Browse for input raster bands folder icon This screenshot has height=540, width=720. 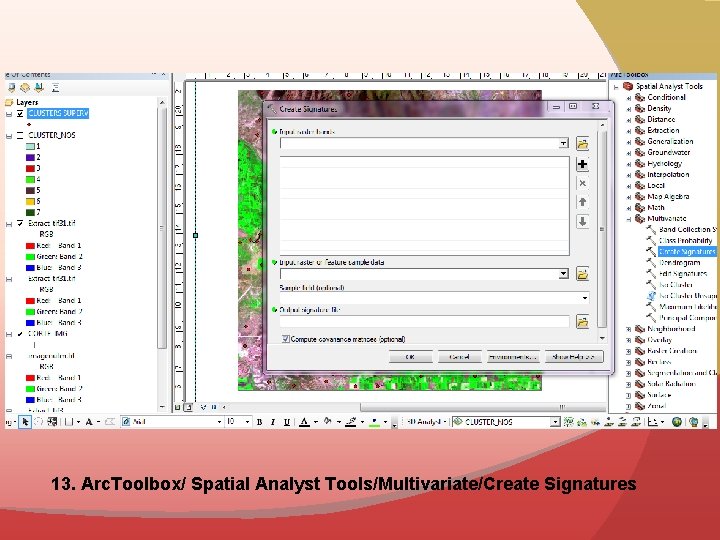coord(582,144)
